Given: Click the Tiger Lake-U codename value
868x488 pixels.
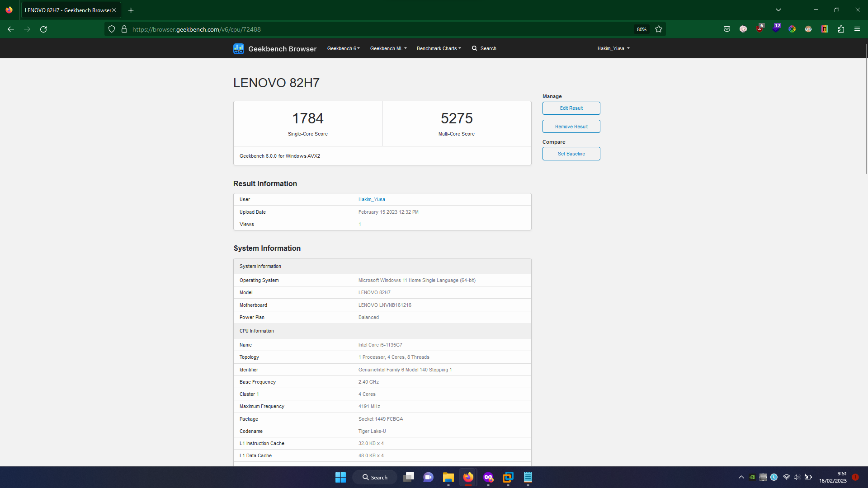Looking at the screenshot, I should pos(372,431).
